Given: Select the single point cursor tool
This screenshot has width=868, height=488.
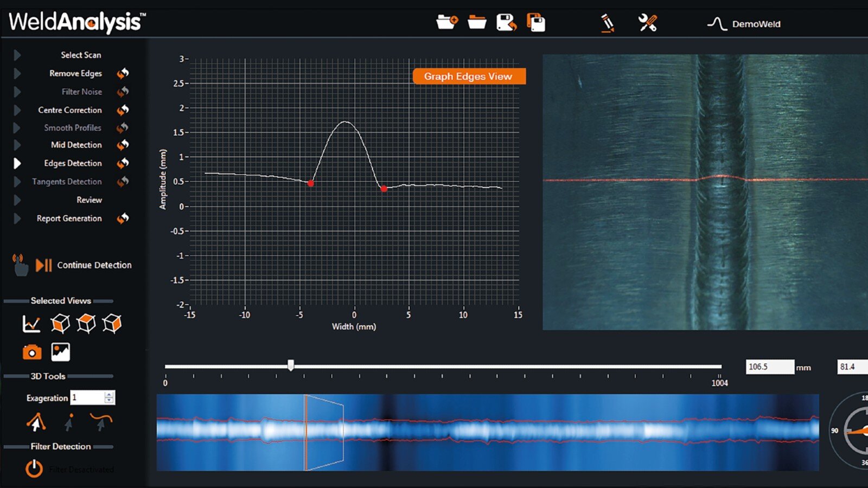Looking at the screenshot, I should [69, 422].
